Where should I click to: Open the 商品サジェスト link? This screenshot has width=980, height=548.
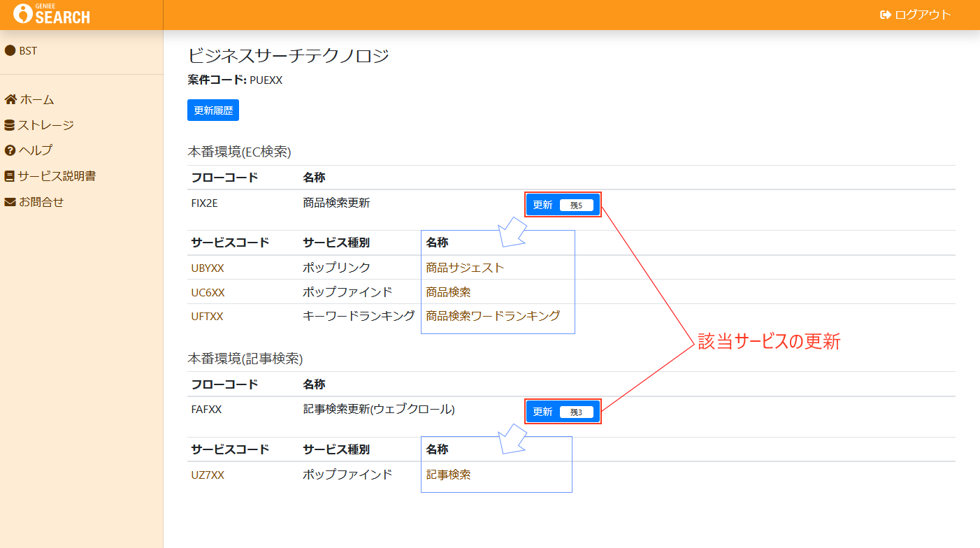[465, 268]
